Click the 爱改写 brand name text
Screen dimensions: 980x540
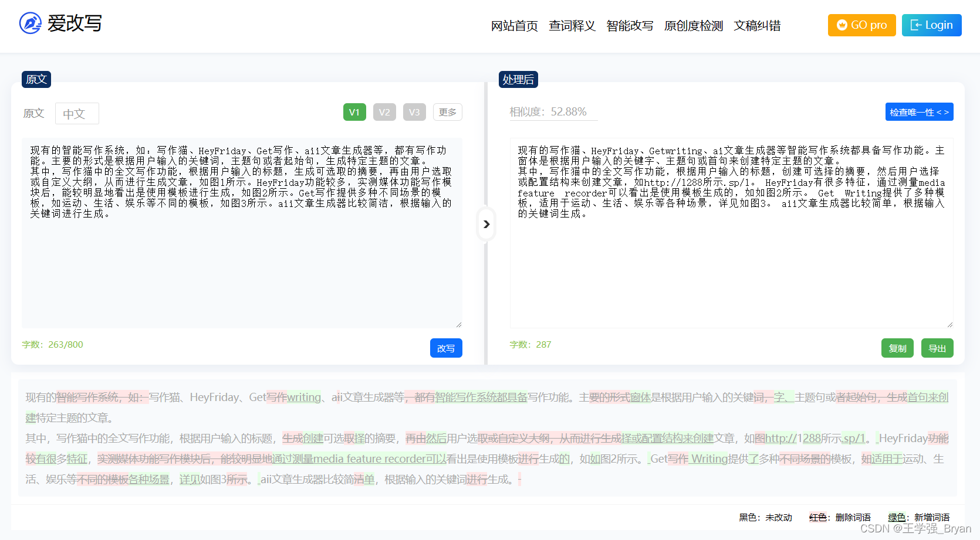75,23
